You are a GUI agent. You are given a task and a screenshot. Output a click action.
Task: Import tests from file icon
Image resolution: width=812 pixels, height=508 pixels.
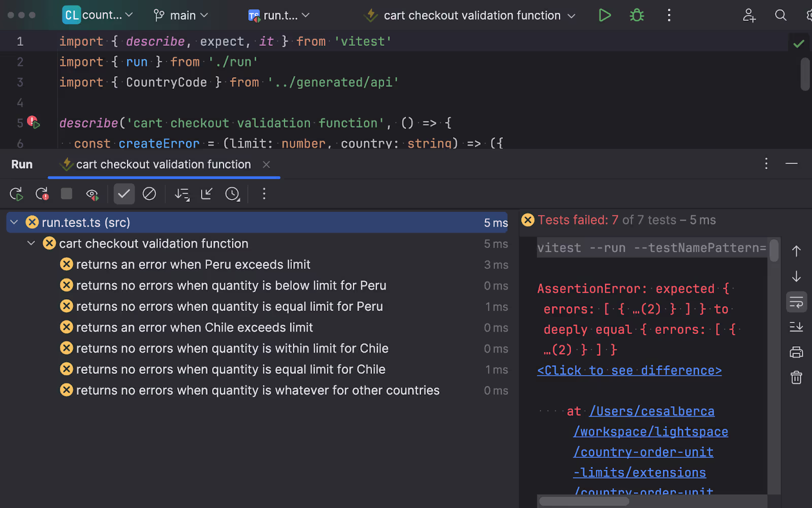[x=207, y=194]
